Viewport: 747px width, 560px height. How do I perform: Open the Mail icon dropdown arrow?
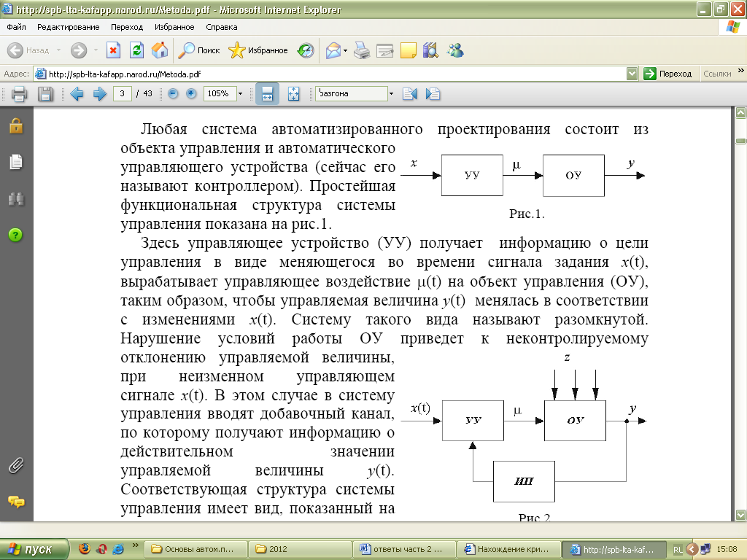tap(345, 50)
